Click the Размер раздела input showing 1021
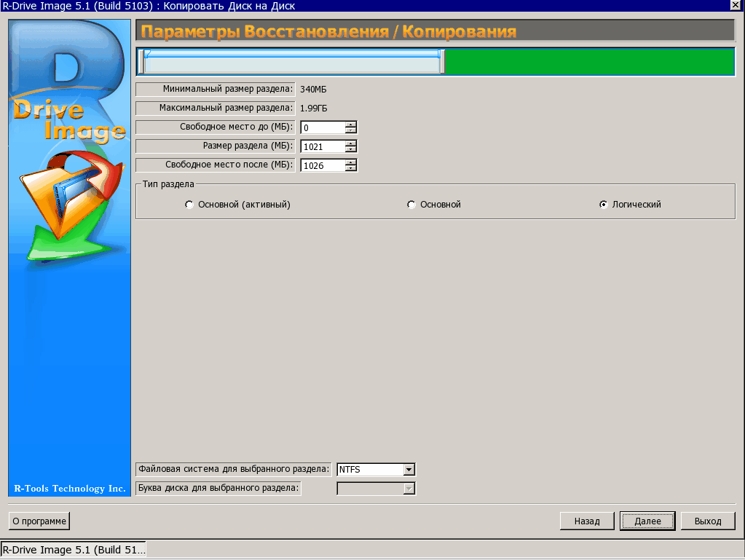 click(x=323, y=146)
